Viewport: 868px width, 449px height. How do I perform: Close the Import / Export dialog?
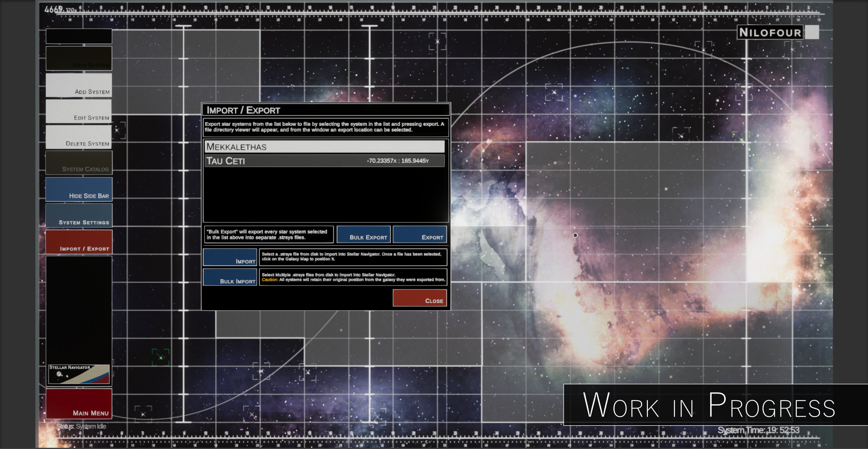point(419,298)
